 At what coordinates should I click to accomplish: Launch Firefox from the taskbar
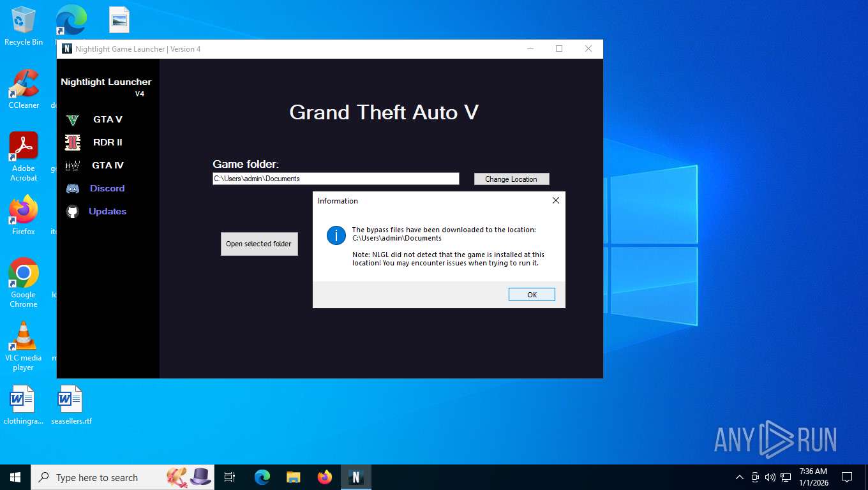click(324, 477)
